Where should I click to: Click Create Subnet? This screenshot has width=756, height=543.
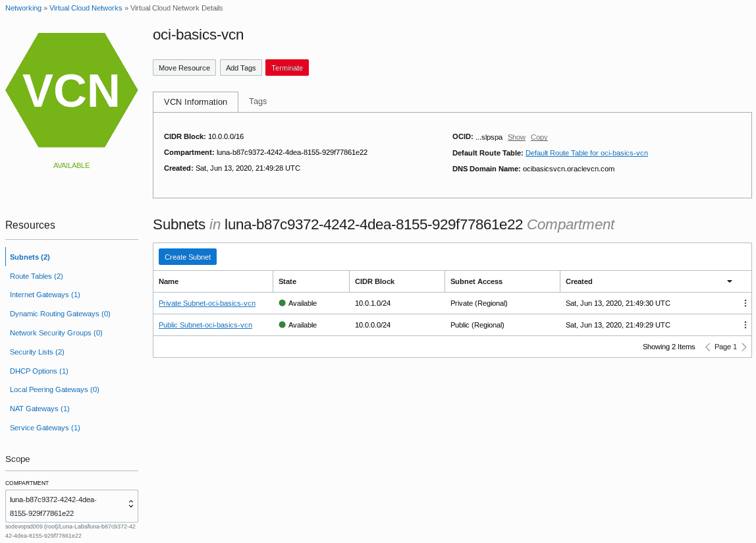point(187,256)
